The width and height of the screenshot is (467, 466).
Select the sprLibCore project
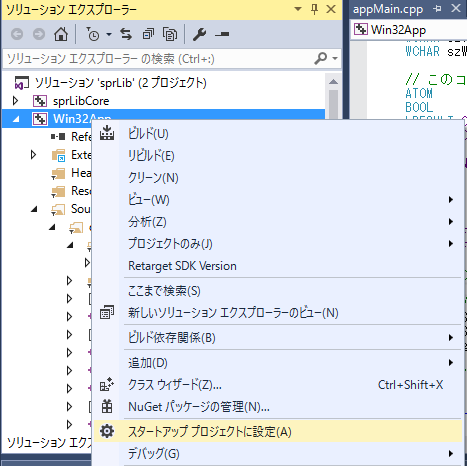[81, 101]
